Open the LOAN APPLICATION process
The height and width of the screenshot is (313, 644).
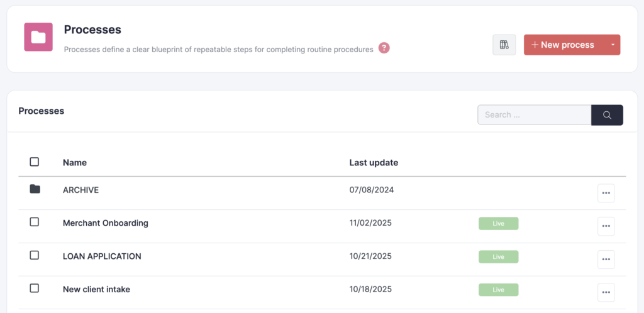pos(102,256)
